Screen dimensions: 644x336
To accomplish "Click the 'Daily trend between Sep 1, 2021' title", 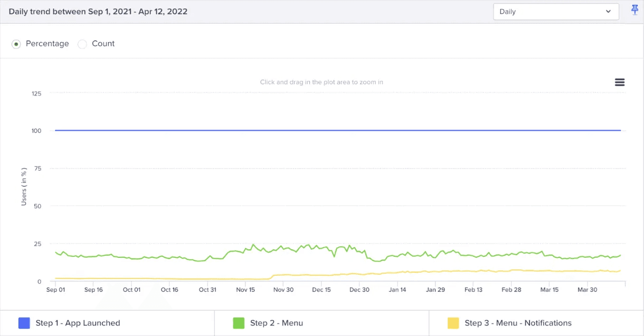I will tap(98, 11).
